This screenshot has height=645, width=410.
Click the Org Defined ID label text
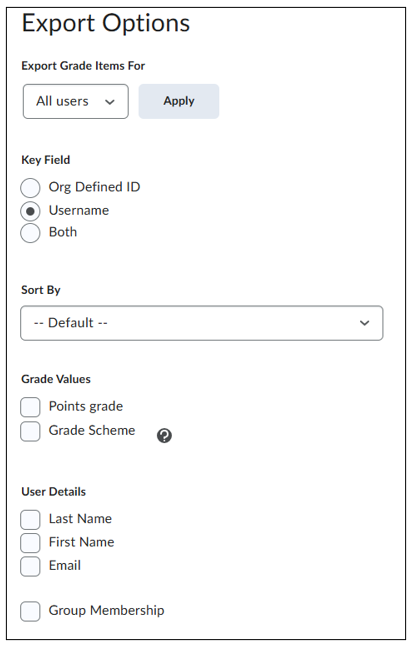click(x=95, y=187)
